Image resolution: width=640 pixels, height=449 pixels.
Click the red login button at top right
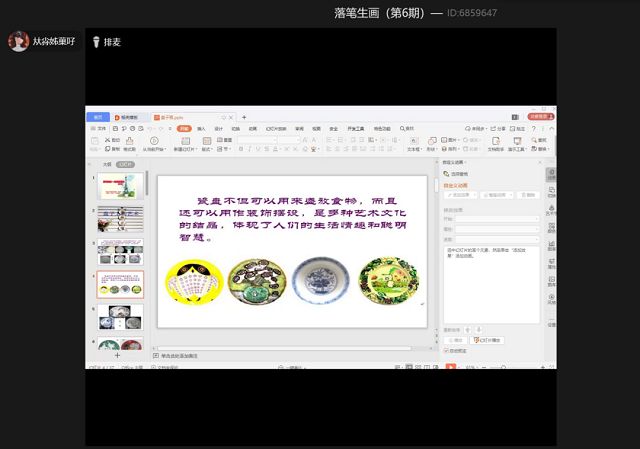click(539, 117)
